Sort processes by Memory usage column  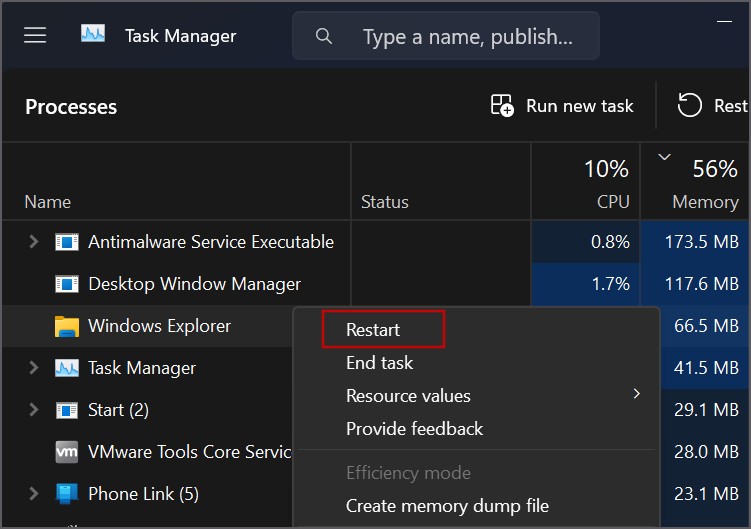point(696,182)
